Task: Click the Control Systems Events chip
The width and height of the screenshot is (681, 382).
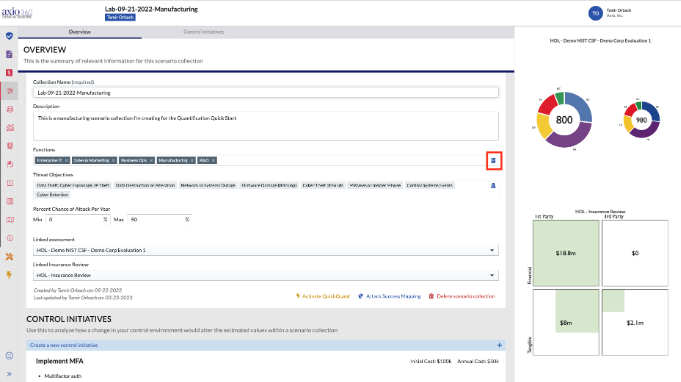Action: 430,185
